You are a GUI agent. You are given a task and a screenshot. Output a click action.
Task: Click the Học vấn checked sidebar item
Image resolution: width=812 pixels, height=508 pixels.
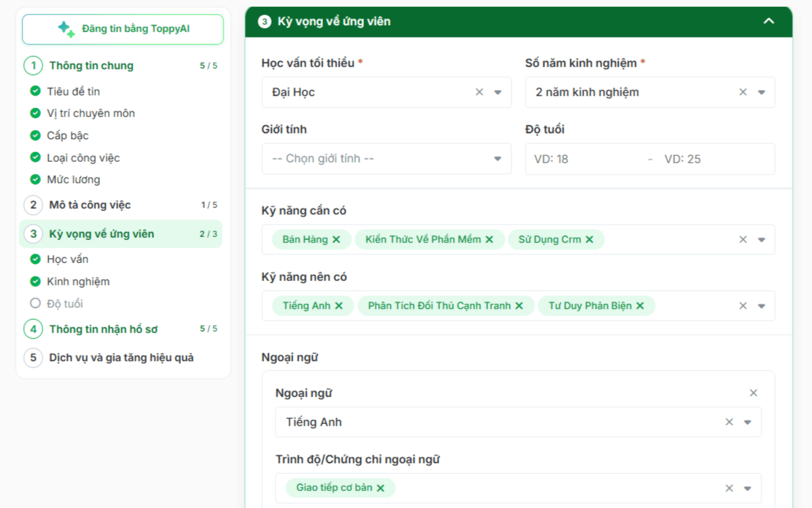(59, 259)
